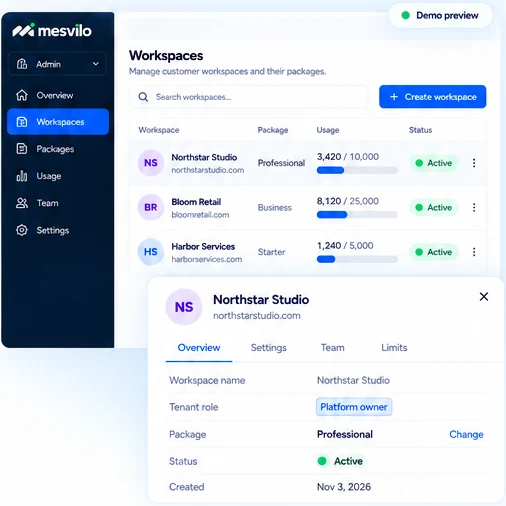Open the more options menu for Harbor Services
Screen dimensions: 506x506
click(x=474, y=252)
